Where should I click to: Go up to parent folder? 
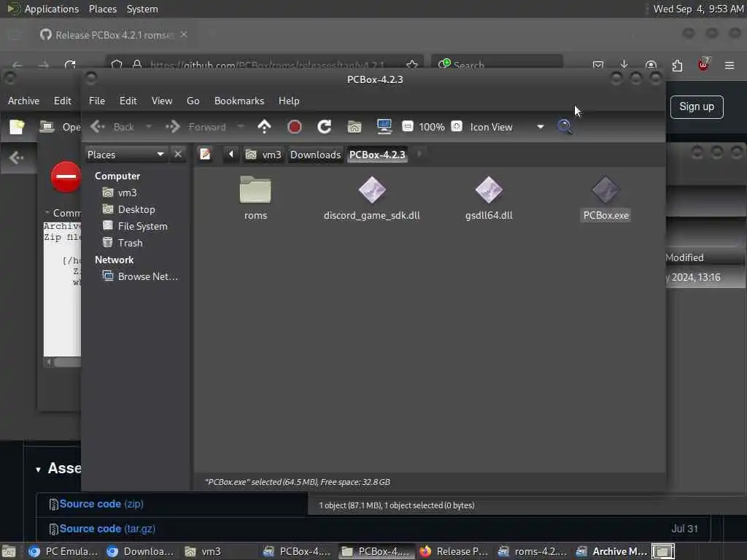click(x=264, y=127)
